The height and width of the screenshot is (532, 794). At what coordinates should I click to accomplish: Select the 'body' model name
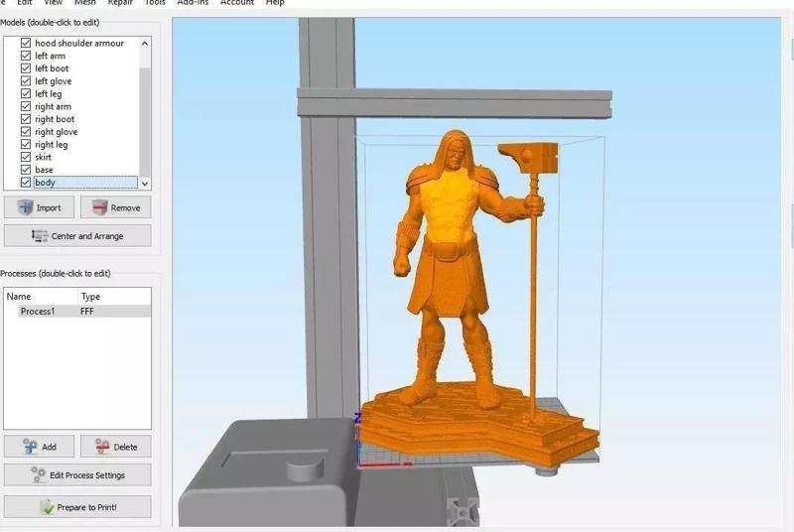[45, 183]
